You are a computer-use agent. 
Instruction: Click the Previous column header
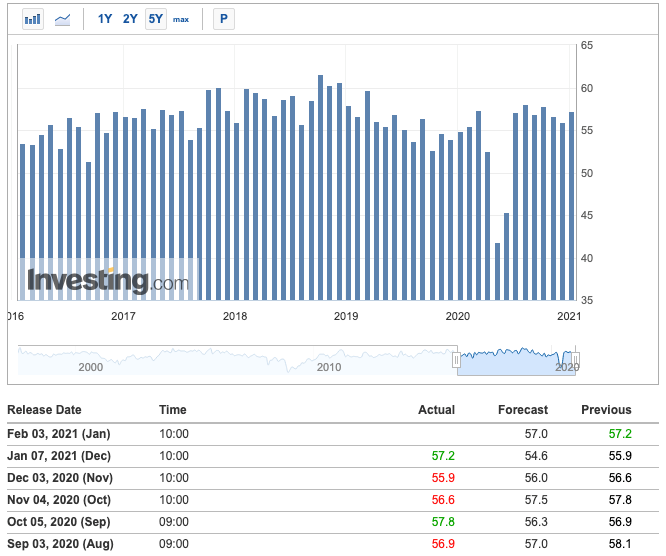pyautogui.click(x=606, y=410)
